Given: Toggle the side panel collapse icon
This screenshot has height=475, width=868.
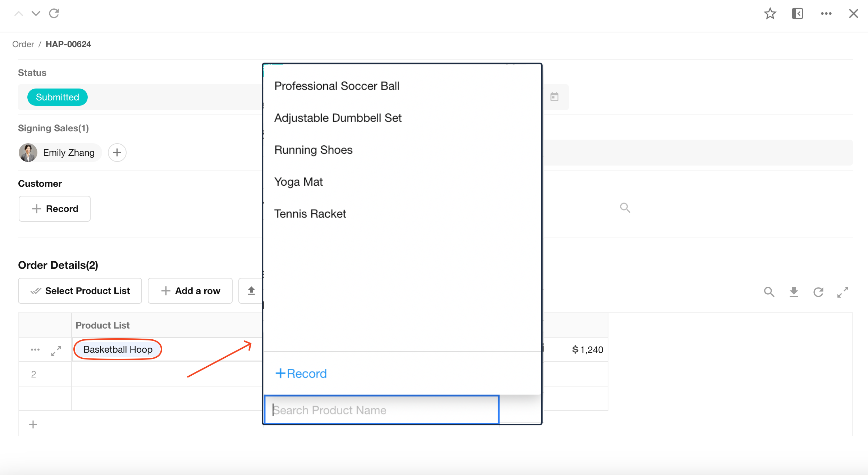Looking at the screenshot, I should pos(797,14).
